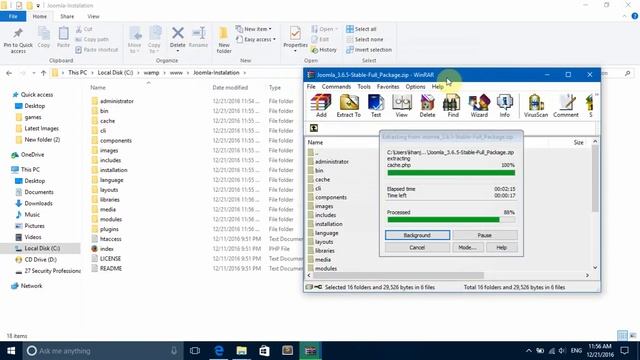
Task: Click the Extract To icon in WinRAR
Action: coord(349,106)
